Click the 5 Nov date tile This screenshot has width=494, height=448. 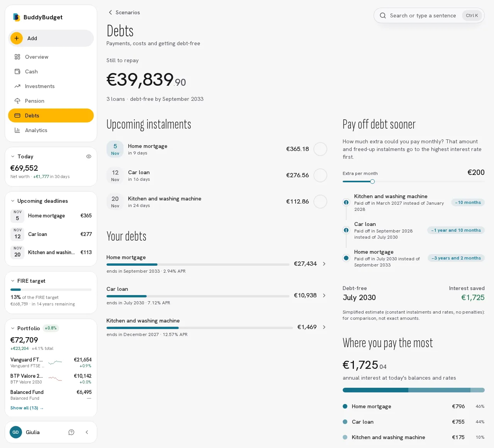115,149
